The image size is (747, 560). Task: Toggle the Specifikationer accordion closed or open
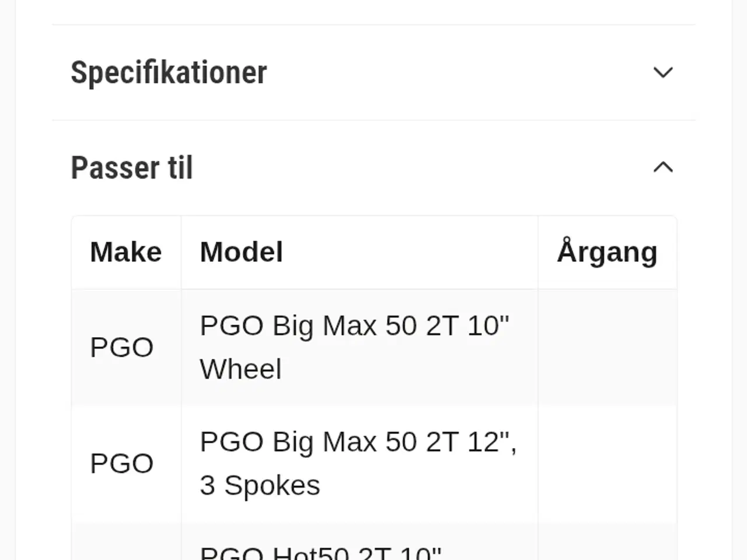pos(664,72)
